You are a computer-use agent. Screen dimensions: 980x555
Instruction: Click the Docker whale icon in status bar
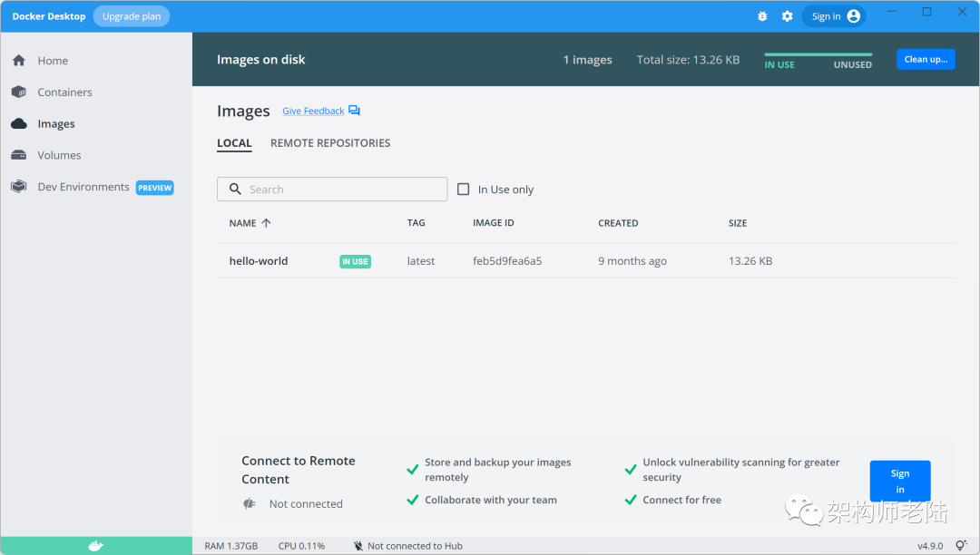tap(95, 545)
